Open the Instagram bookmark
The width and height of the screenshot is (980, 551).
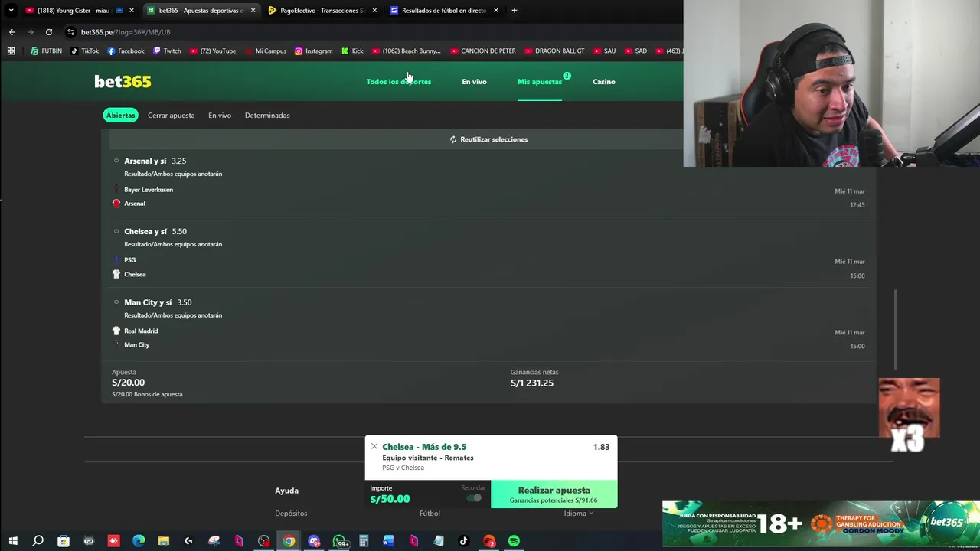(x=313, y=51)
